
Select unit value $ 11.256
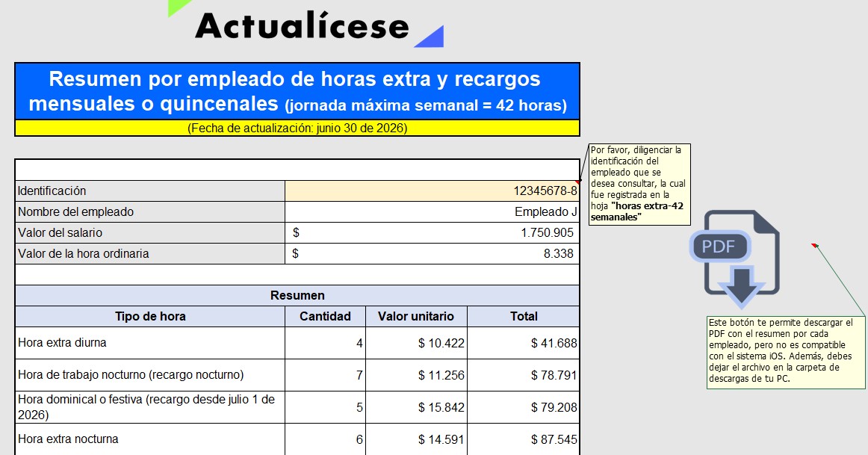pos(416,375)
